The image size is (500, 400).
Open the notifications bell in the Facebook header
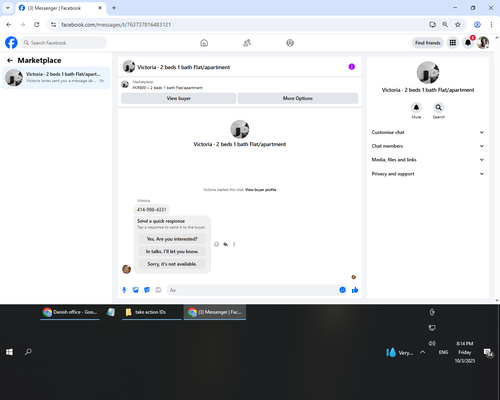468,43
